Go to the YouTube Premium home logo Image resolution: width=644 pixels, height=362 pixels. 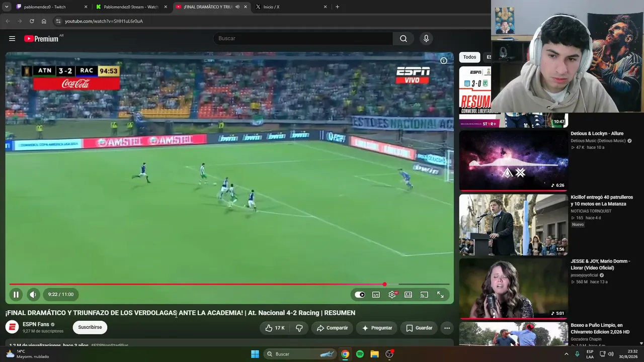[41, 39]
